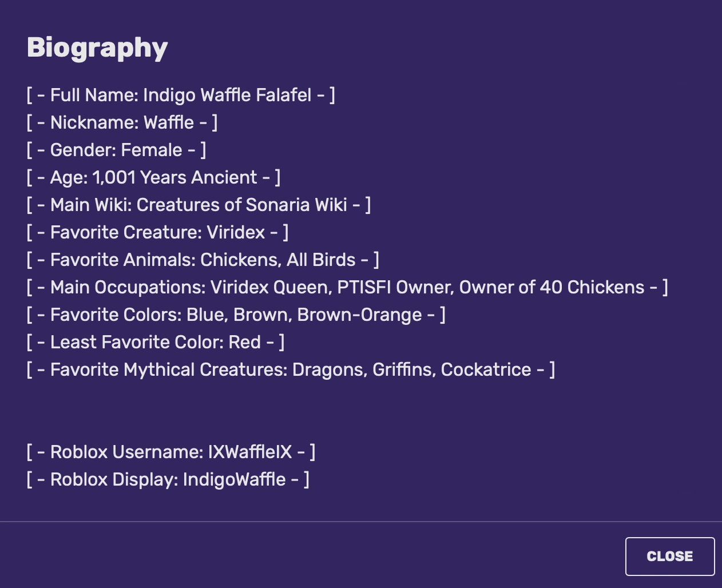This screenshot has height=588, width=722.
Task: Click the divider line above CLOSE
Action: [361, 522]
